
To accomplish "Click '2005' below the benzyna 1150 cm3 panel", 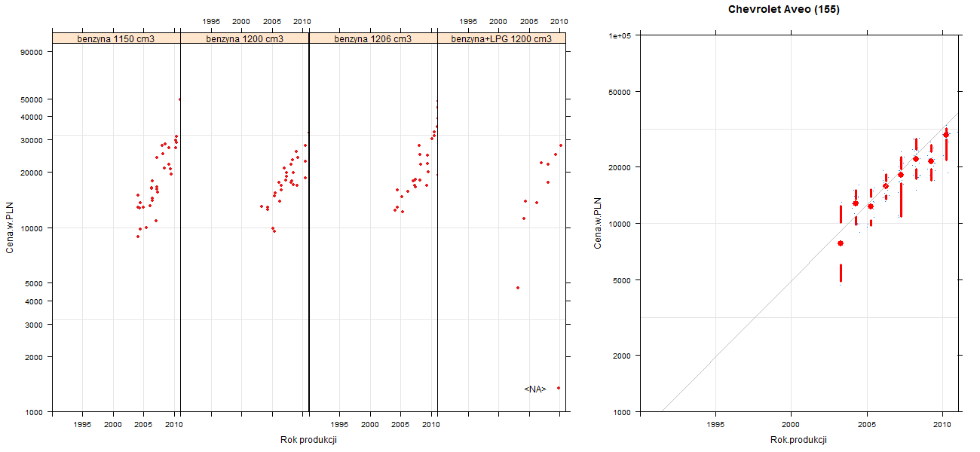I will point(144,425).
